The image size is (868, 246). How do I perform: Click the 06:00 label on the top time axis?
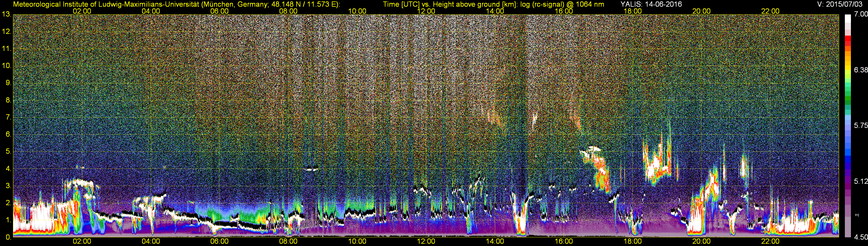(x=219, y=11)
